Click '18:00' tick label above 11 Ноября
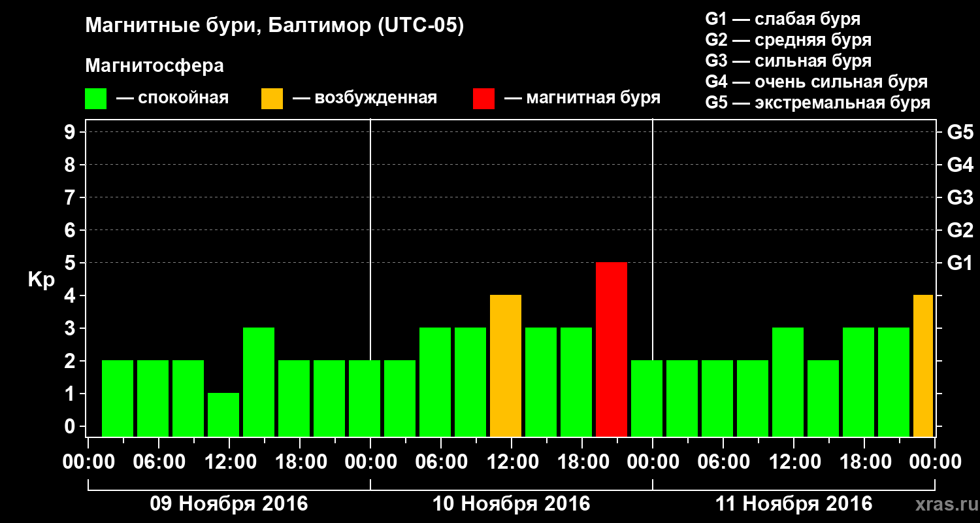This screenshot has width=980, height=523. pos(864,462)
